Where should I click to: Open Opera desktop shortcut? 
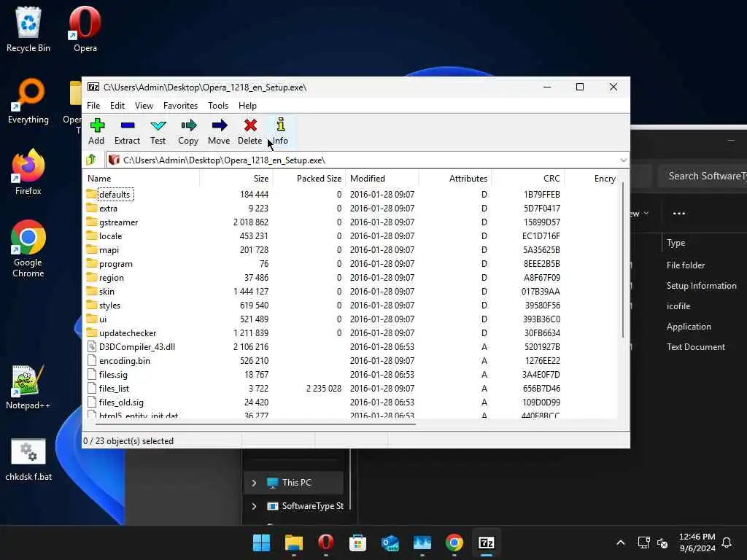(x=85, y=29)
